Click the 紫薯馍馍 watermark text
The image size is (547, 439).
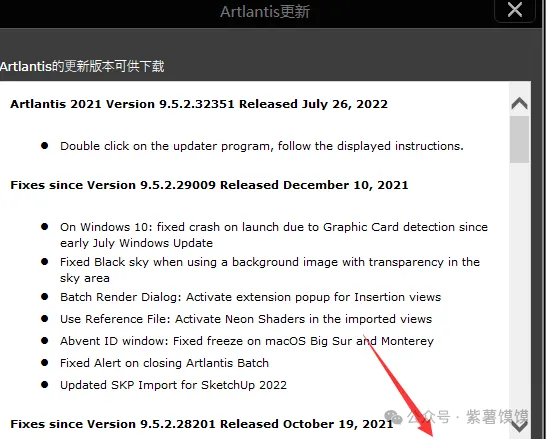(497, 417)
